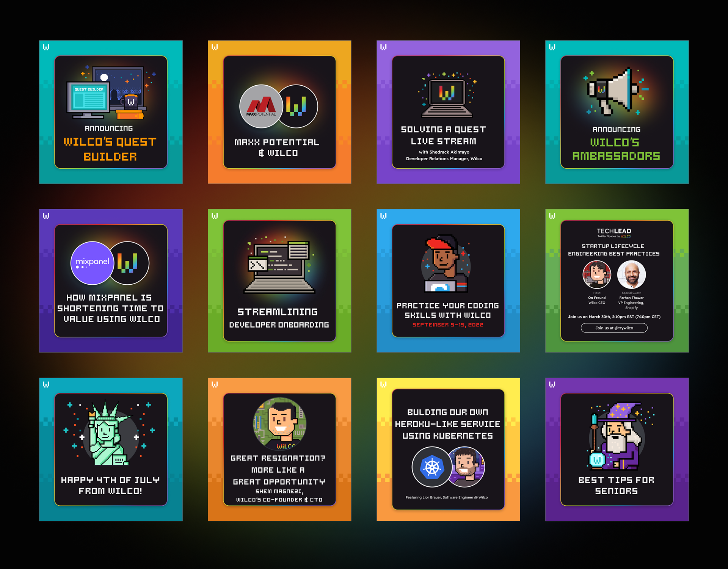Click the Wilco logo beside mixpanel
This screenshot has height=569, width=728.
tap(129, 263)
